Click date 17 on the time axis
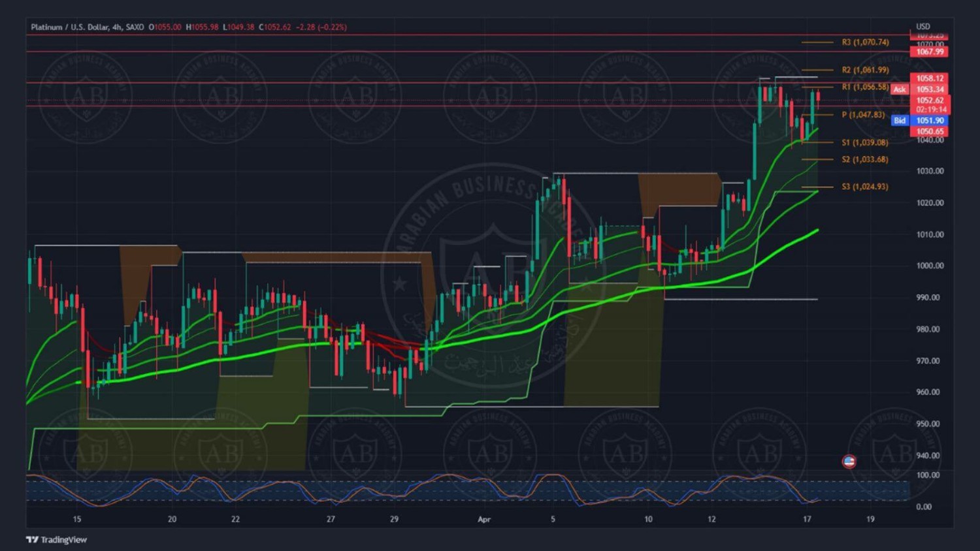 click(x=807, y=520)
